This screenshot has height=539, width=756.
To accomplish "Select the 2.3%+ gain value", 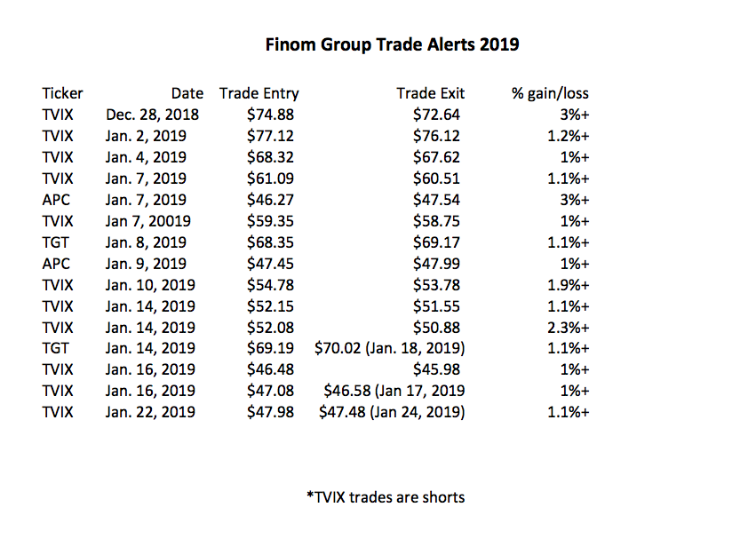I will click(569, 328).
